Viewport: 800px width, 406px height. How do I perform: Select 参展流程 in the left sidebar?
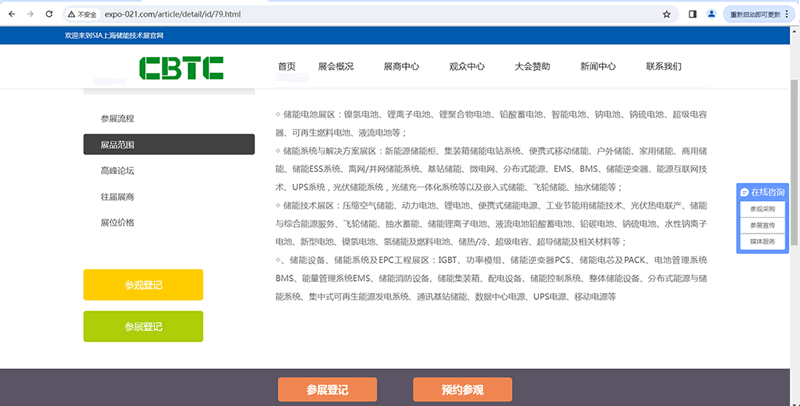(117, 119)
